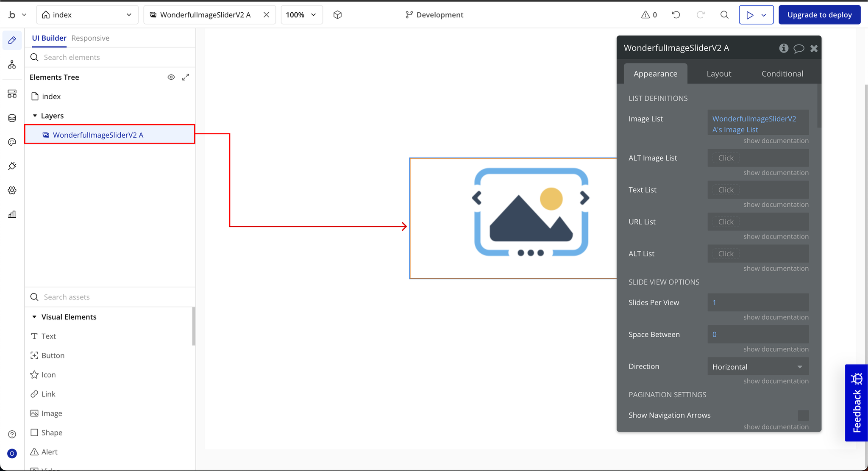Open the Workflow tab icon in sidebar

tap(12, 65)
